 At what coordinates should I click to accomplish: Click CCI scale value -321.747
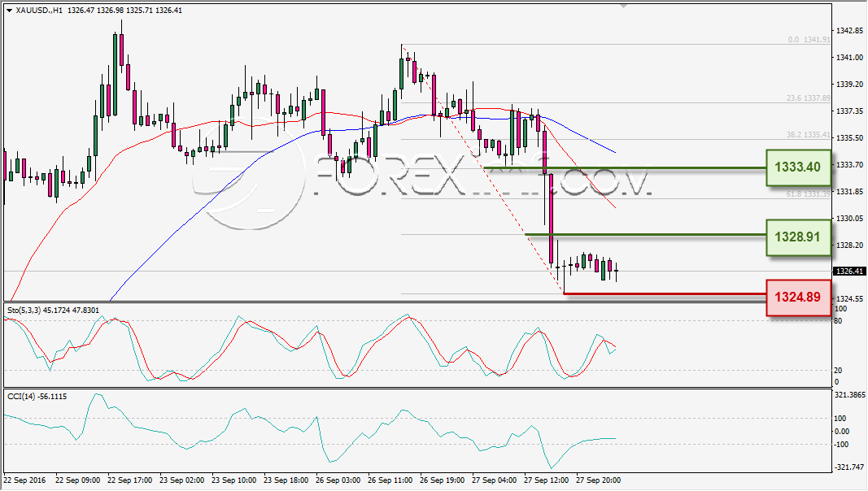[848, 467]
